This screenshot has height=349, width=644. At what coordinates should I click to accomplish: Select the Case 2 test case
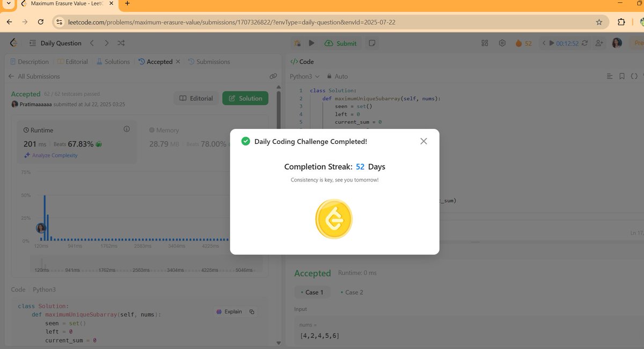click(353, 292)
